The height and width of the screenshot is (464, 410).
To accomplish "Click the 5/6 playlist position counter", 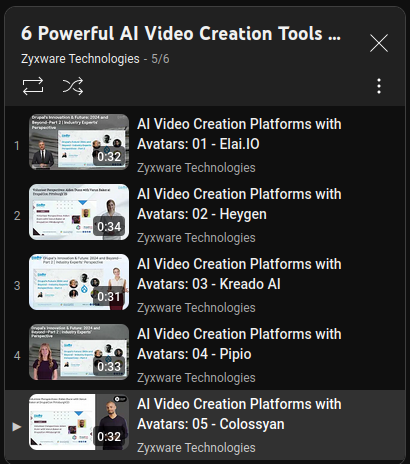I will point(160,59).
